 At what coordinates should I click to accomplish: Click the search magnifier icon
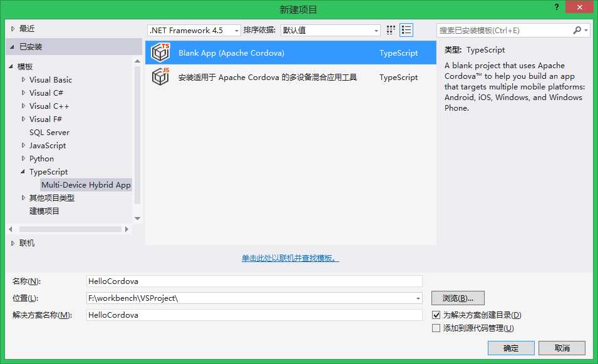click(x=577, y=30)
